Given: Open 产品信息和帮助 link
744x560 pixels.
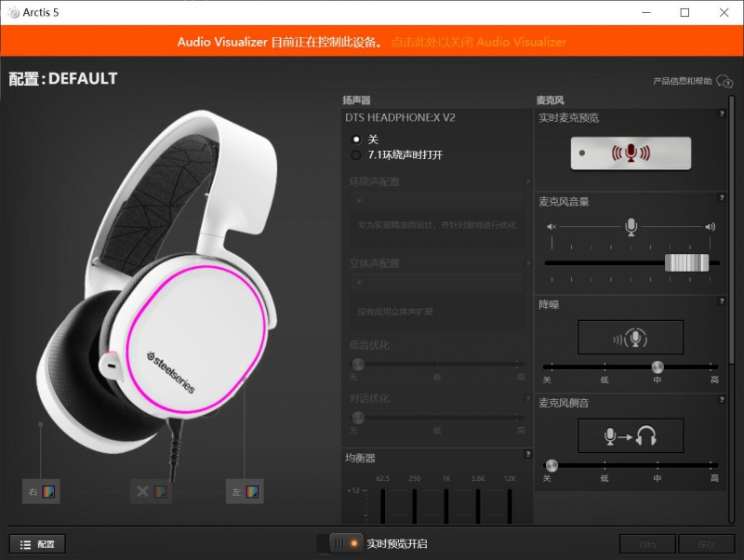Looking at the screenshot, I should tap(693, 81).
